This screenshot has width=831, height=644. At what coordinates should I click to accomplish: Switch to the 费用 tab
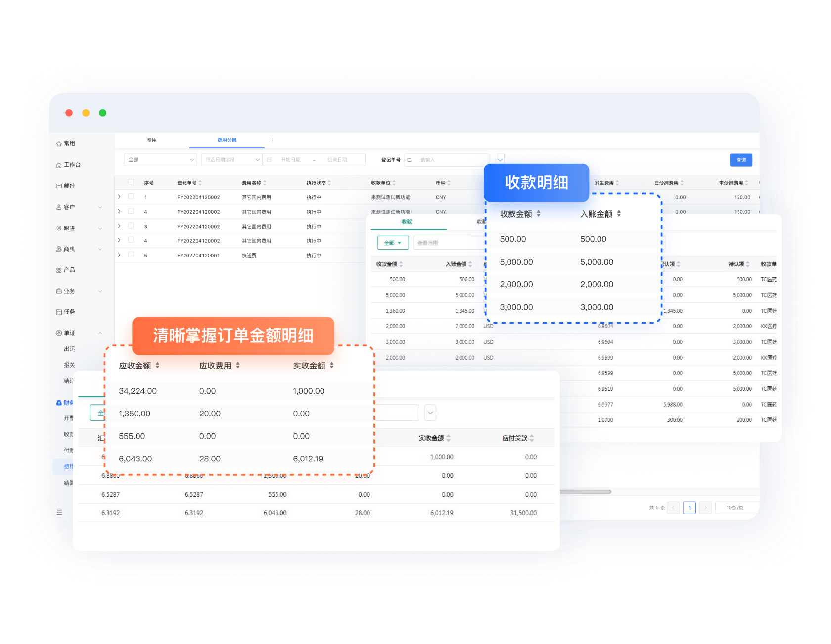[152, 140]
